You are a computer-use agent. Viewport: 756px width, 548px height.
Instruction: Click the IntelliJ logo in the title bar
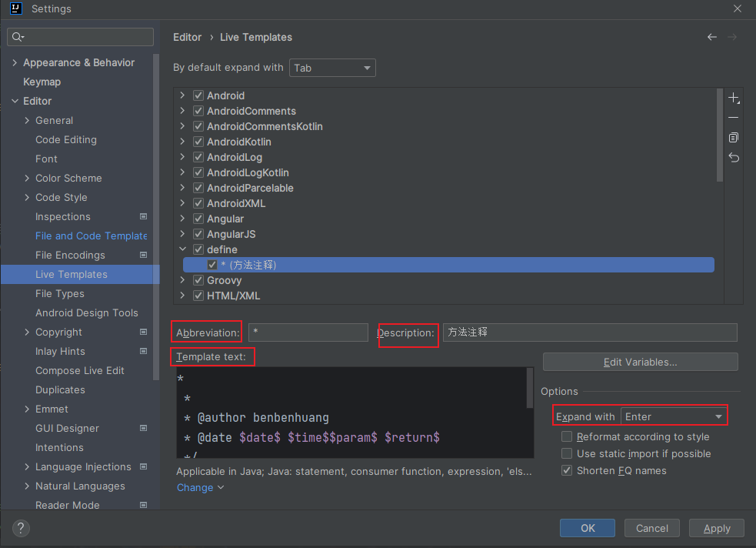tap(16, 8)
